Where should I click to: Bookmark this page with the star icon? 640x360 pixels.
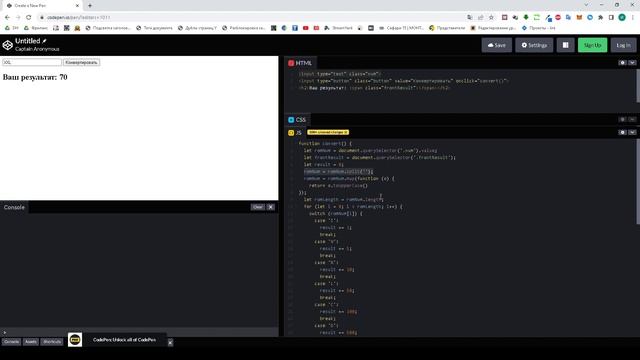tap(491, 17)
